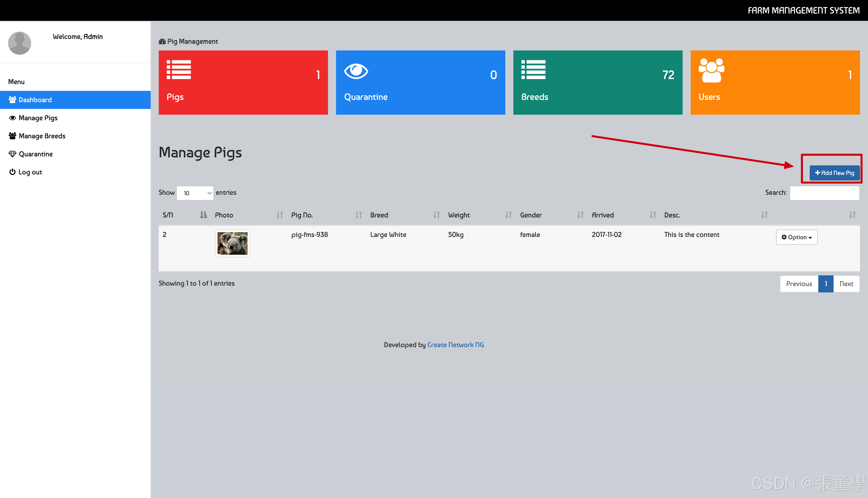
Task: Follow the Create Network NG link
Action: pyautogui.click(x=455, y=345)
